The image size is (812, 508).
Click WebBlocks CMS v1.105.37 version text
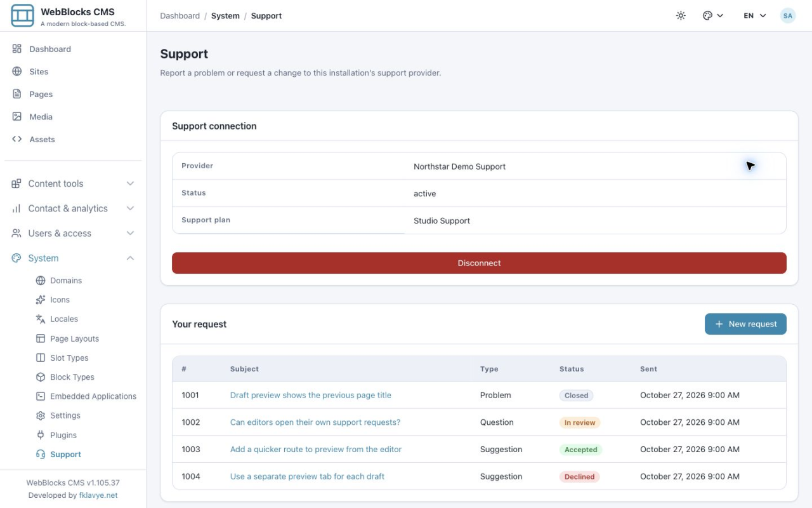73,483
